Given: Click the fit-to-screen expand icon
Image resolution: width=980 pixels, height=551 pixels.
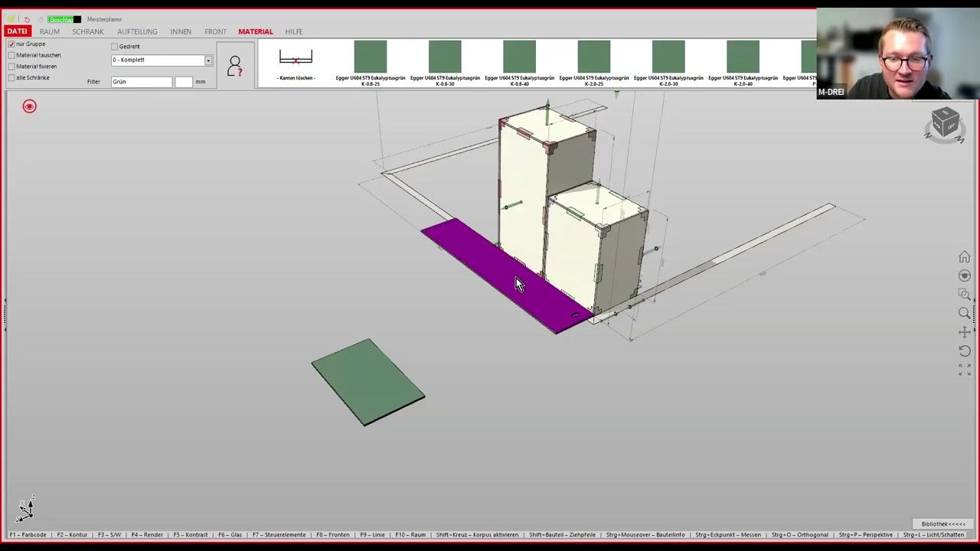Looking at the screenshot, I should [965, 370].
